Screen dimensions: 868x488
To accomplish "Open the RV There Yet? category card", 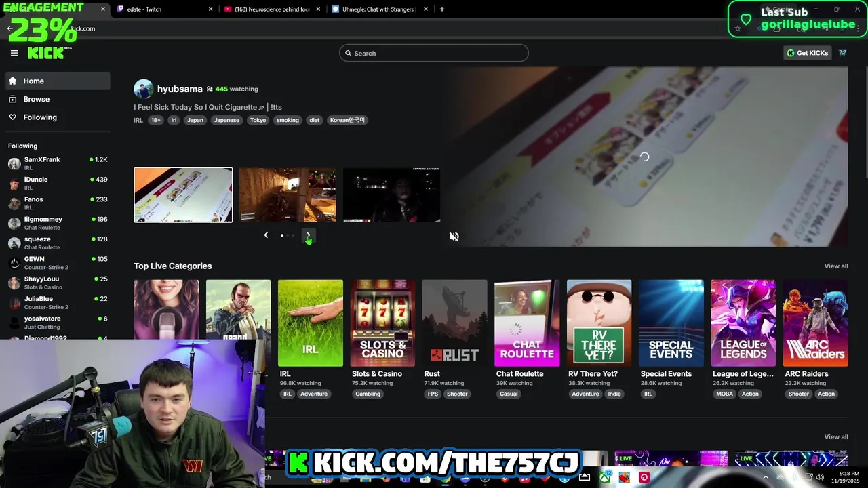I will [x=599, y=323].
